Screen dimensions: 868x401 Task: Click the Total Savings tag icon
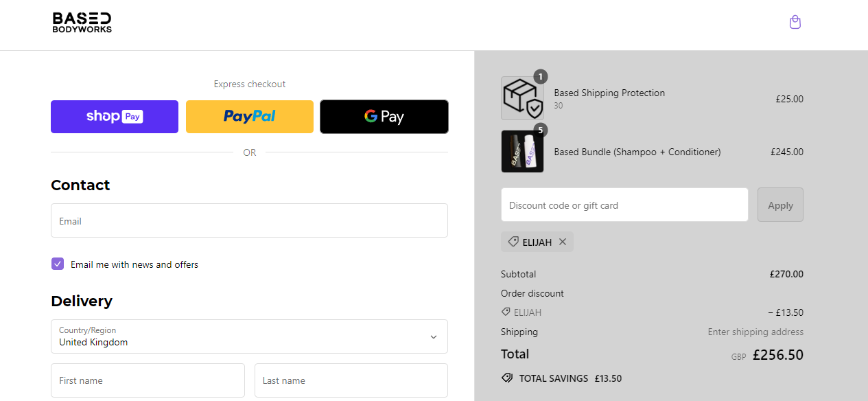pyautogui.click(x=507, y=378)
